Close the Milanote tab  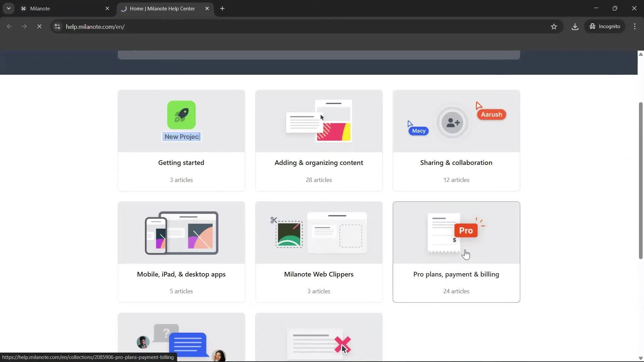click(x=107, y=8)
